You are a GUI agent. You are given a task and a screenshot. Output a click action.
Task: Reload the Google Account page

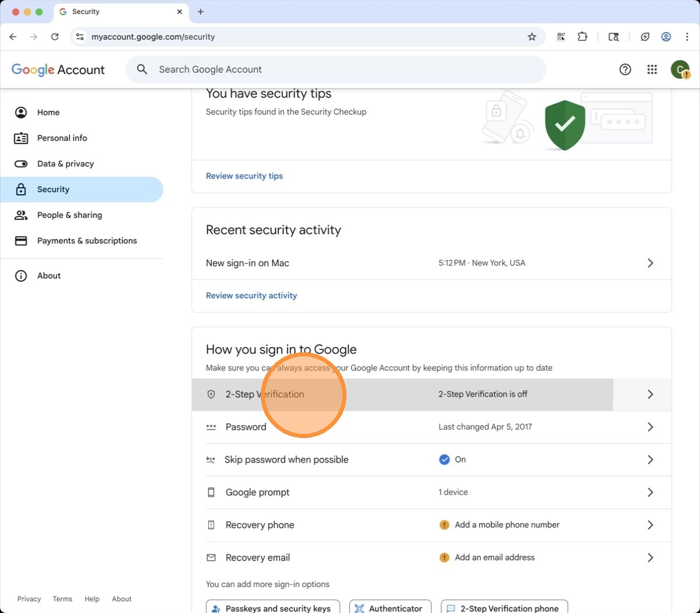click(x=55, y=37)
